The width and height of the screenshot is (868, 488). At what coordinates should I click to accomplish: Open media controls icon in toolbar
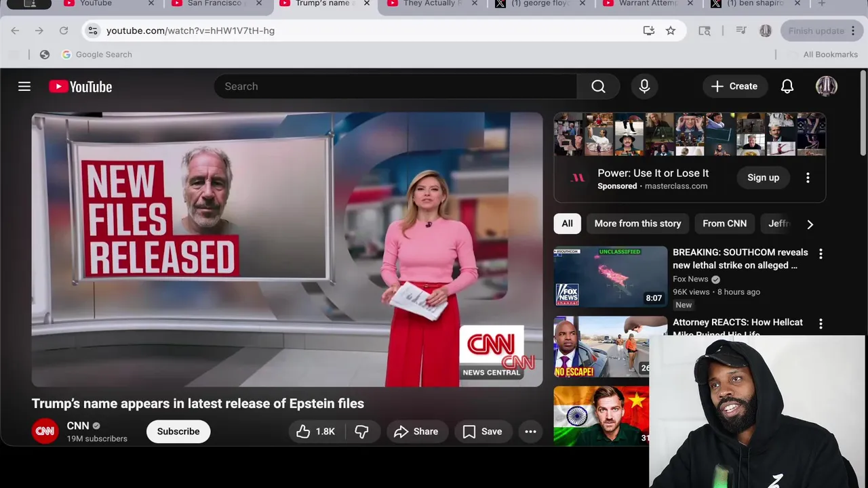click(x=741, y=30)
